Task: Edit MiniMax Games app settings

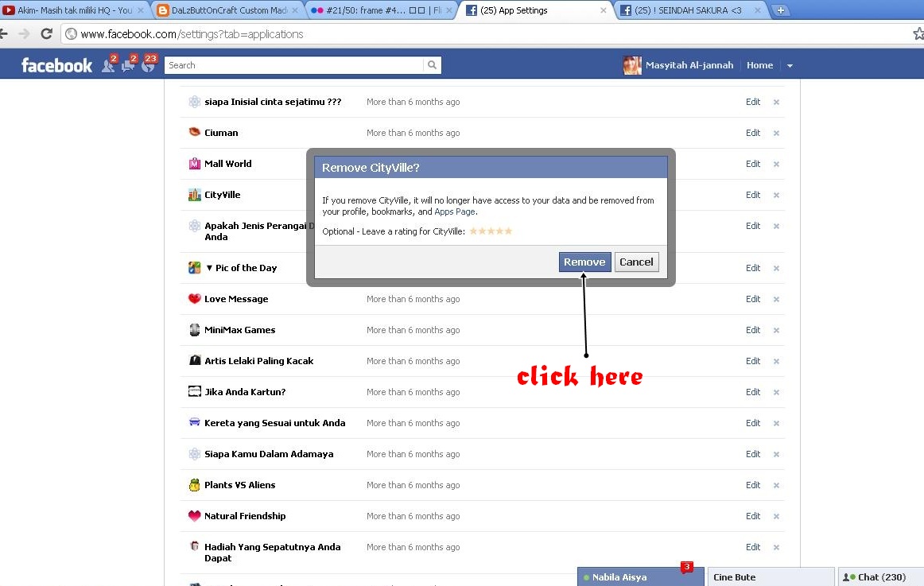Action: click(x=753, y=330)
